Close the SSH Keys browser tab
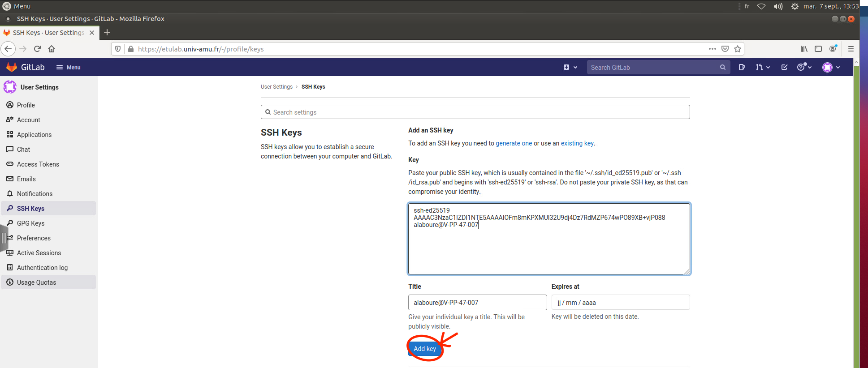Image resolution: width=868 pixels, height=368 pixels. tap(92, 33)
